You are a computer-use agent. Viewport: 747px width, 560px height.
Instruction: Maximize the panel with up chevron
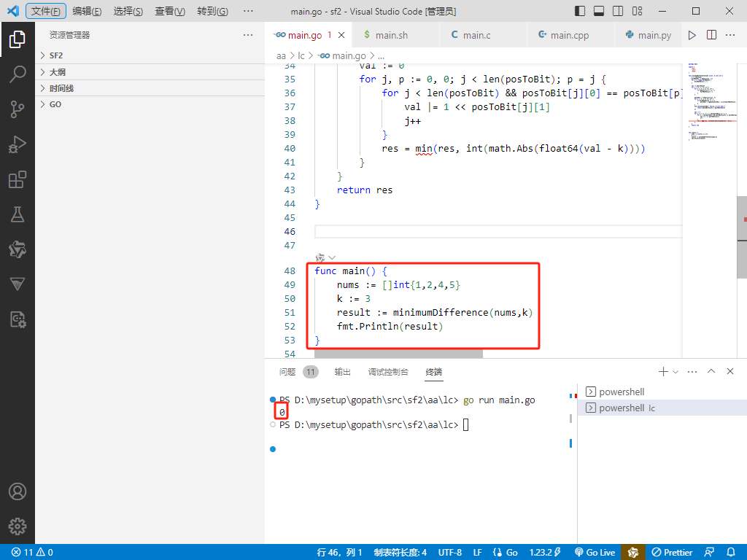(711, 371)
